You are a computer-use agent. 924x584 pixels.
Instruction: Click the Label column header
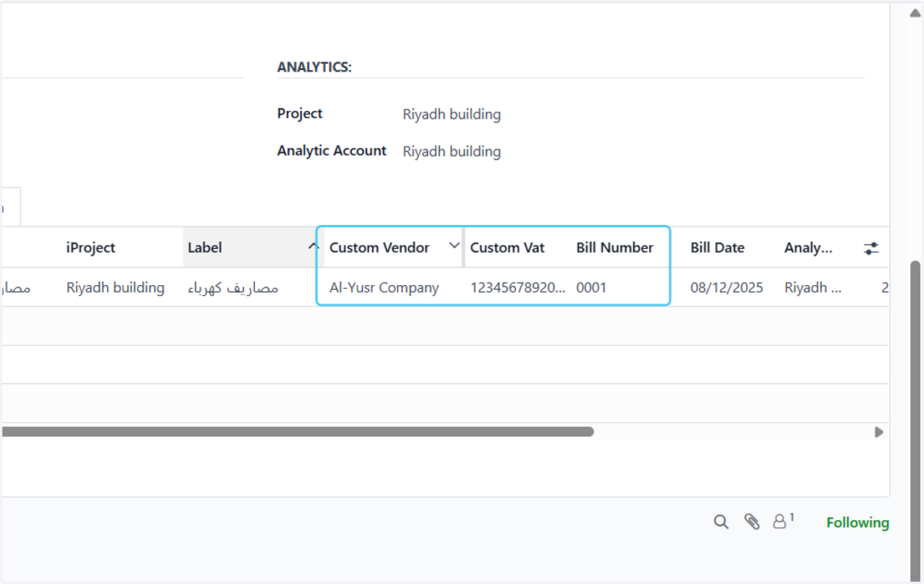pos(205,247)
